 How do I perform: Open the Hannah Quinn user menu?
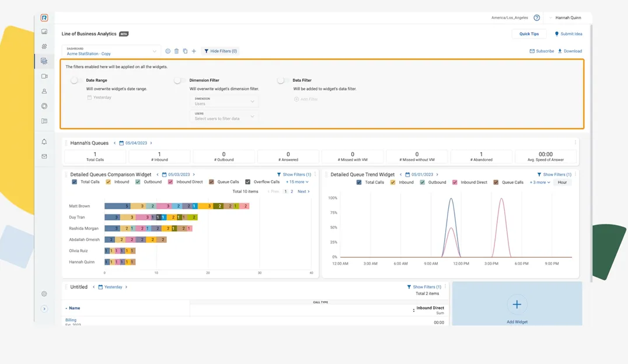point(568,18)
